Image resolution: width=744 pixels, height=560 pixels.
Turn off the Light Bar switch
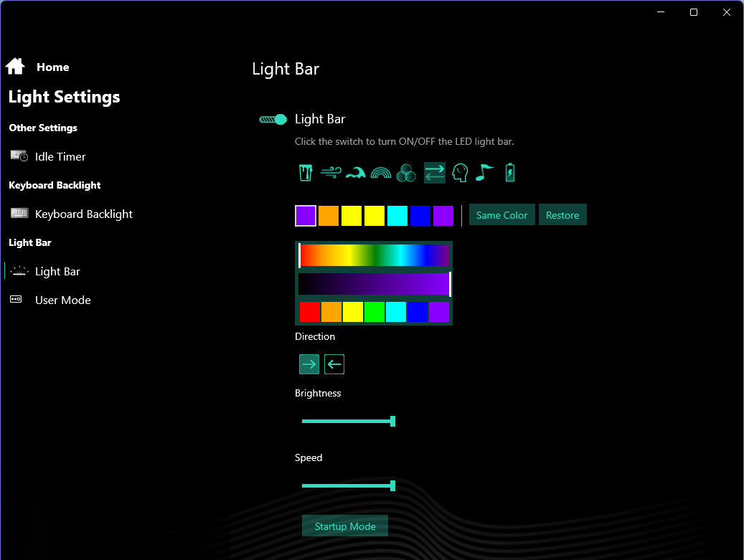point(273,120)
